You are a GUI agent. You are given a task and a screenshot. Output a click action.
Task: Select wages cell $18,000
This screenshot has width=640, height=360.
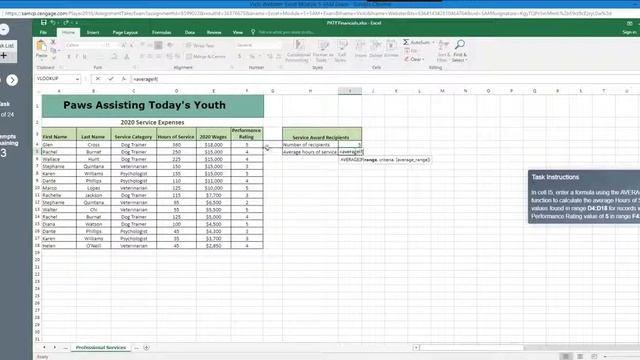(213, 144)
